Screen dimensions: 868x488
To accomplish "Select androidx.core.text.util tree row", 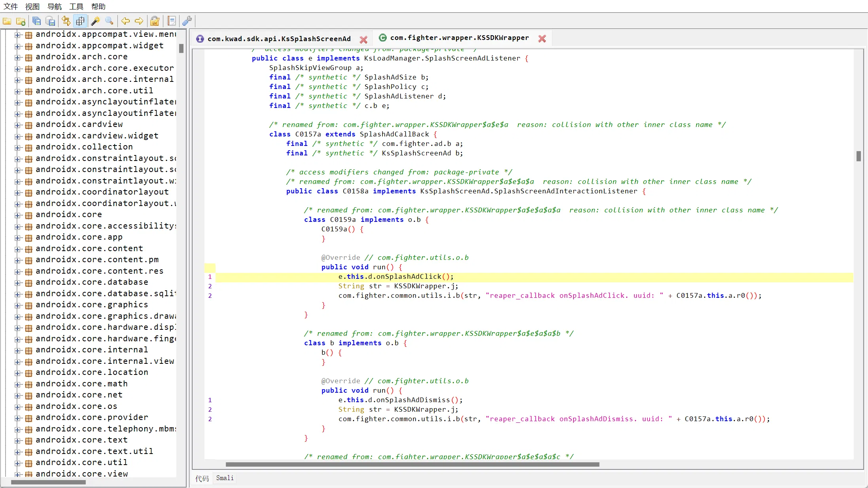I will pyautogui.click(x=94, y=451).
